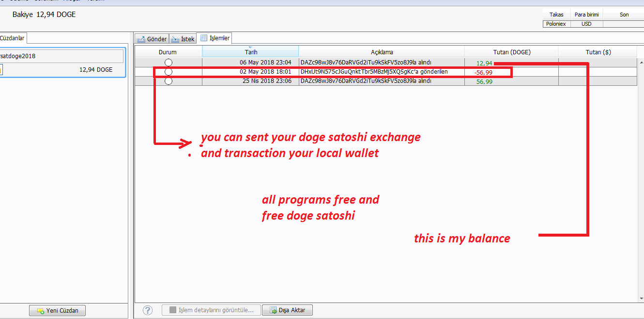
Task: Click status circle of 02 May 2018 transaction
Action: 168,72
